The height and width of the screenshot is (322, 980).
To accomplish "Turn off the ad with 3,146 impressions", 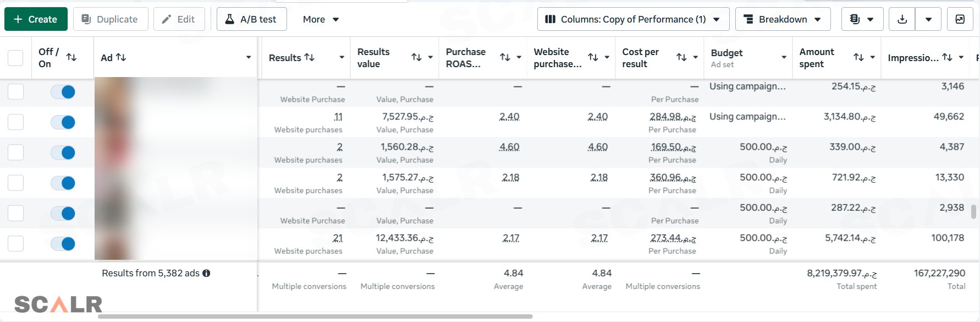I will coord(63,92).
